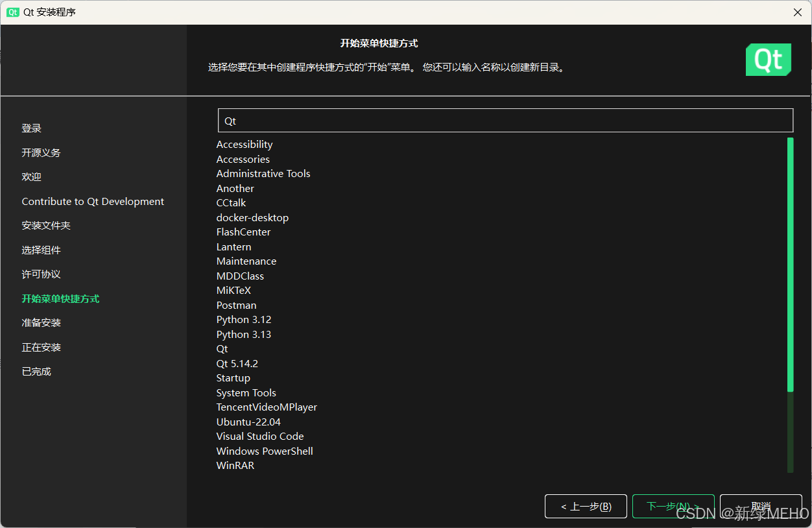Choose the FlashCenter folder
This screenshot has height=528, width=812.
click(x=244, y=232)
